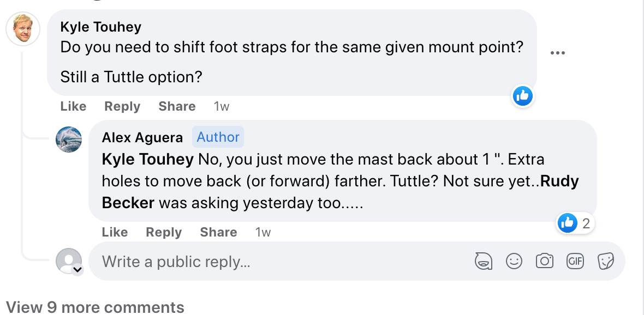Like Kyle Touhey's comment

(73, 106)
